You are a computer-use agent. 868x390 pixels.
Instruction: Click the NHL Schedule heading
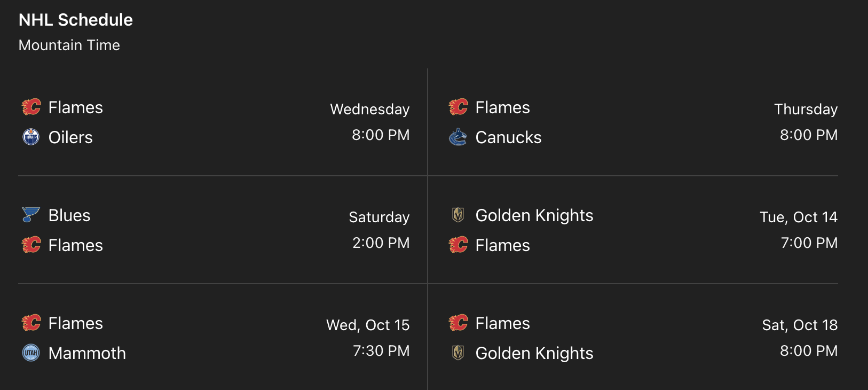click(76, 20)
